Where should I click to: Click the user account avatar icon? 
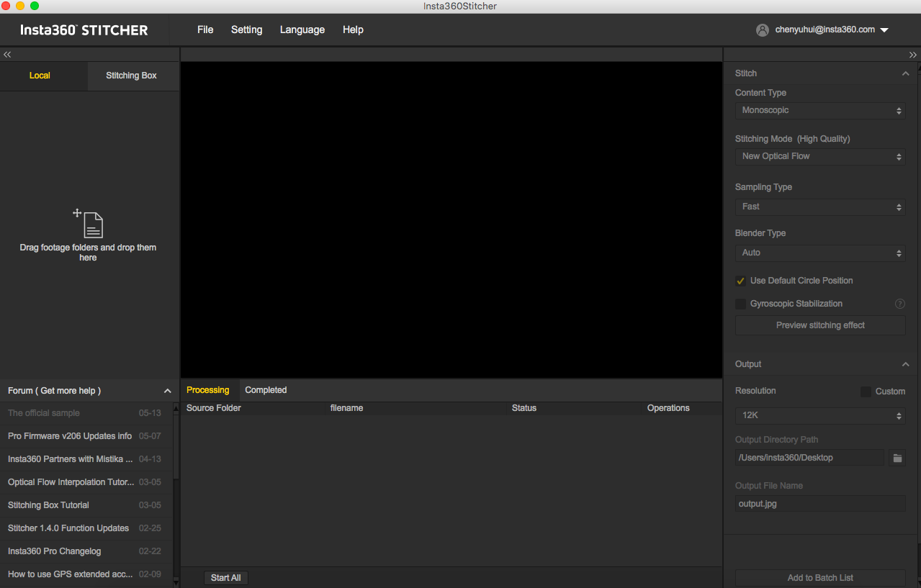[763, 30]
